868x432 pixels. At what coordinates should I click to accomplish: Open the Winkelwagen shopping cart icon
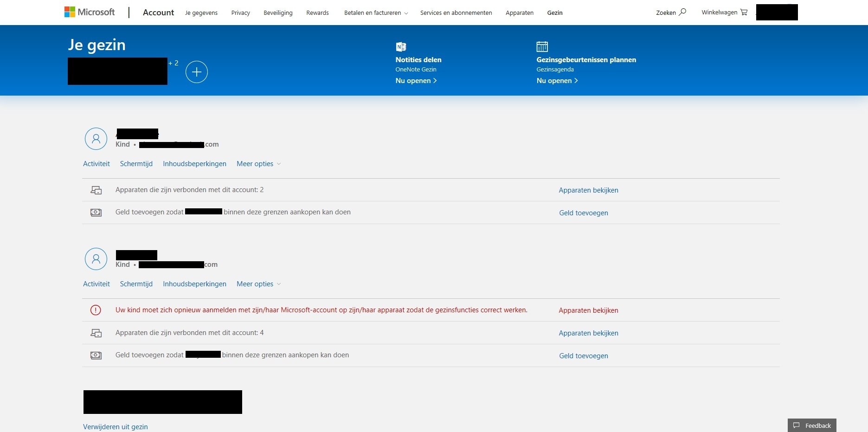[743, 12]
